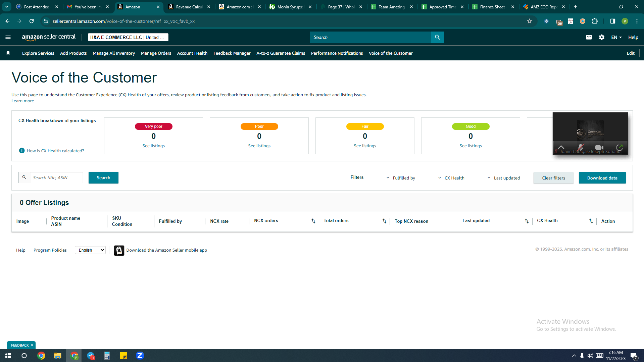644x362 pixels.
Task: Click the Search title, ASIN input field
Action: pos(56,177)
